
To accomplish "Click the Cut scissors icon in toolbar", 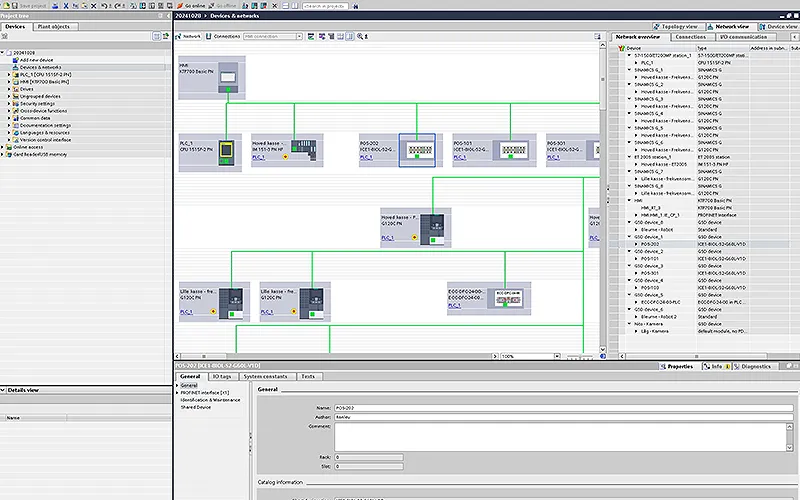I will (x=66, y=6).
